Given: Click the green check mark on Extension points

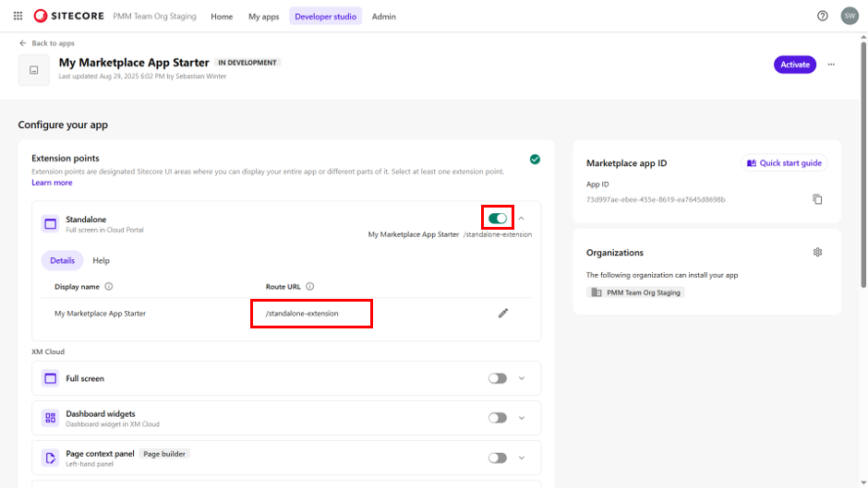Looking at the screenshot, I should [535, 160].
